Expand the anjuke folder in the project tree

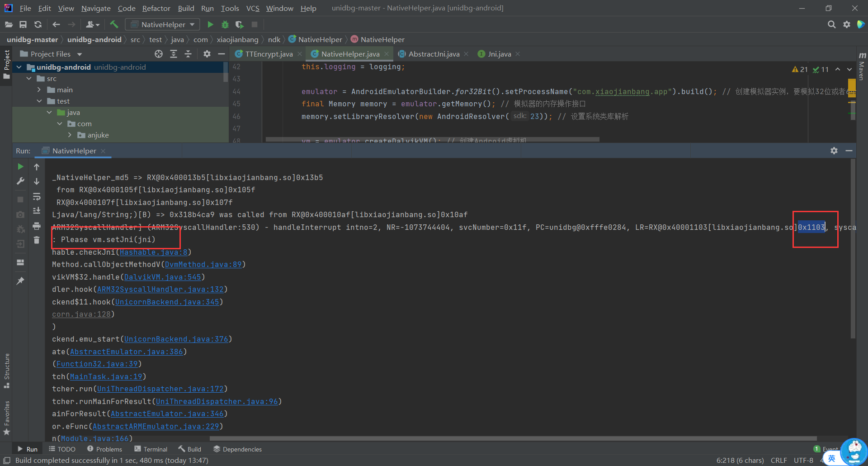pos(70,135)
